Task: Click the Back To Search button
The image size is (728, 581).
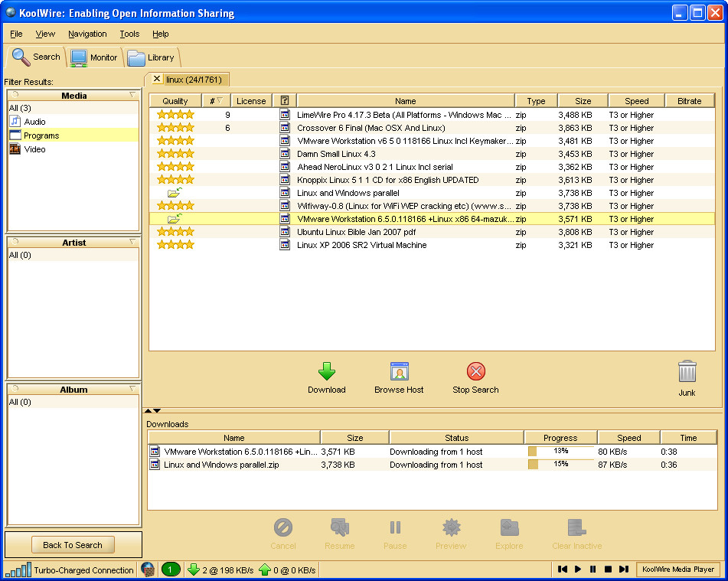Action: [x=73, y=545]
